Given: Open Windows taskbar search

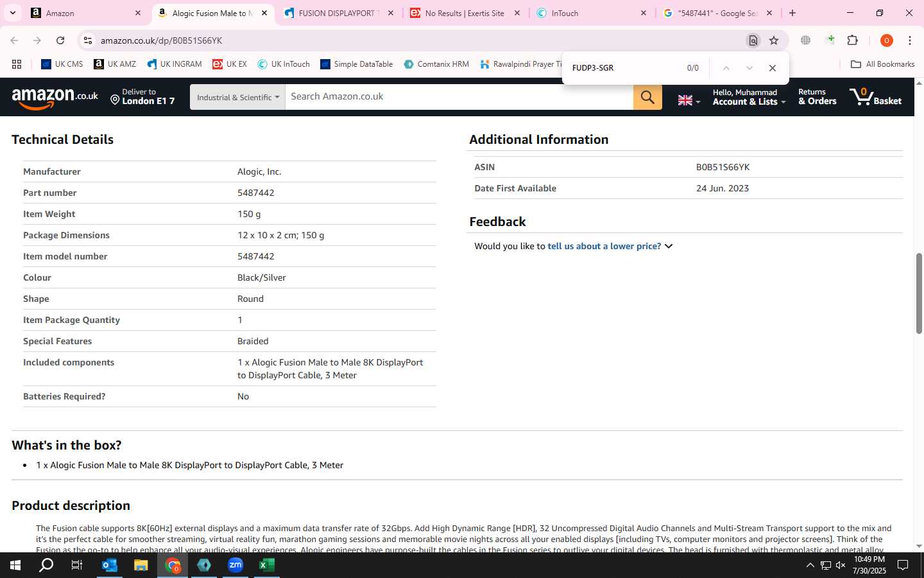Looking at the screenshot, I should pos(46,565).
